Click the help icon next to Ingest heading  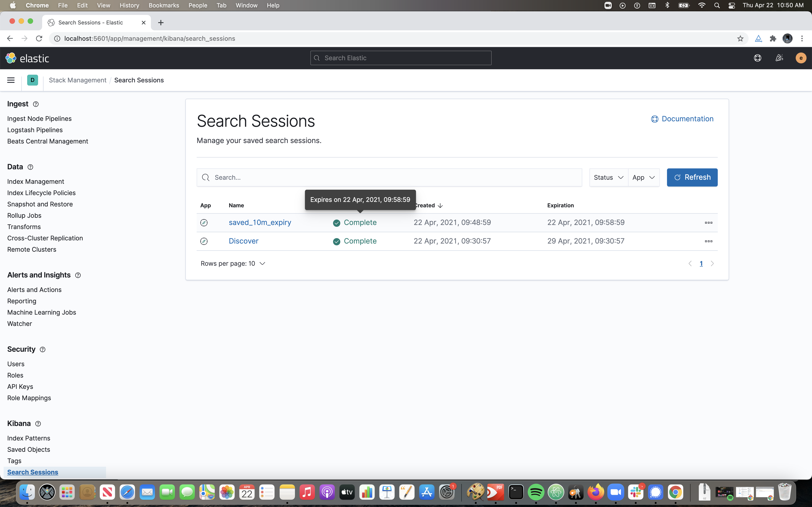[36, 104]
